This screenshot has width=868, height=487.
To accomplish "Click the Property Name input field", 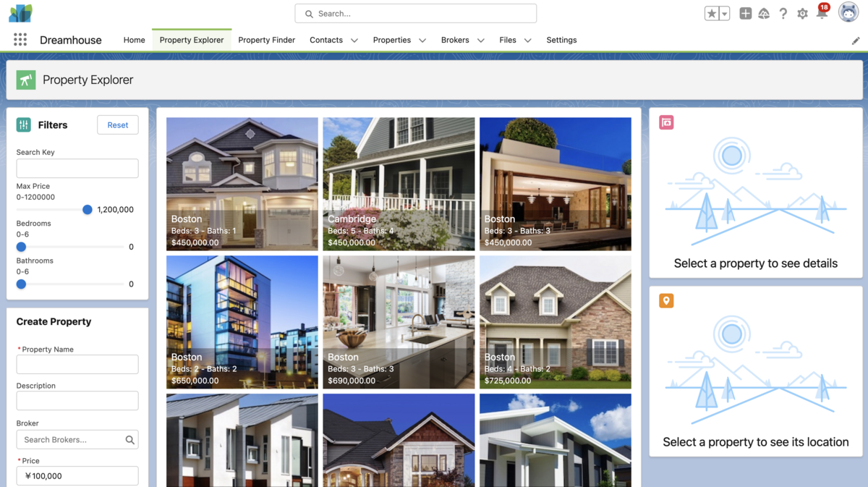I will 77,364.
